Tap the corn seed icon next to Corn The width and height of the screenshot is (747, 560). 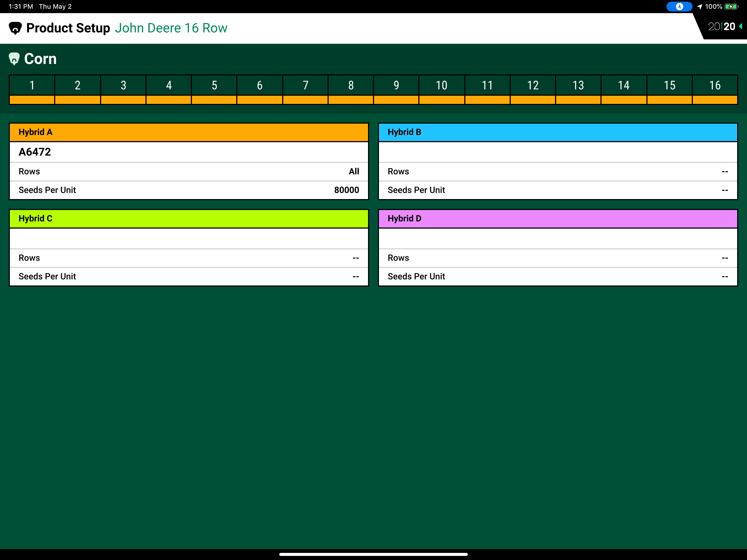[x=14, y=59]
